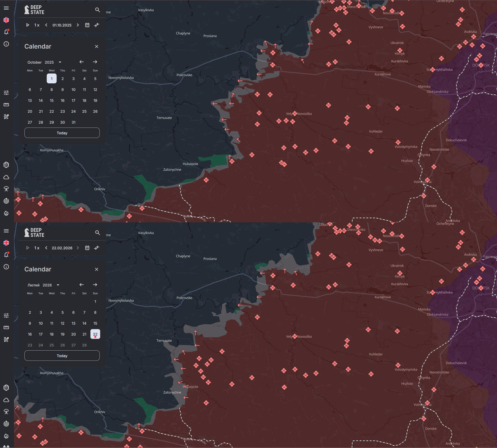This screenshot has width=497, height=448.
Task: Click the Kurakhove label on the 01.10.2025 map
Action: pos(383,74)
